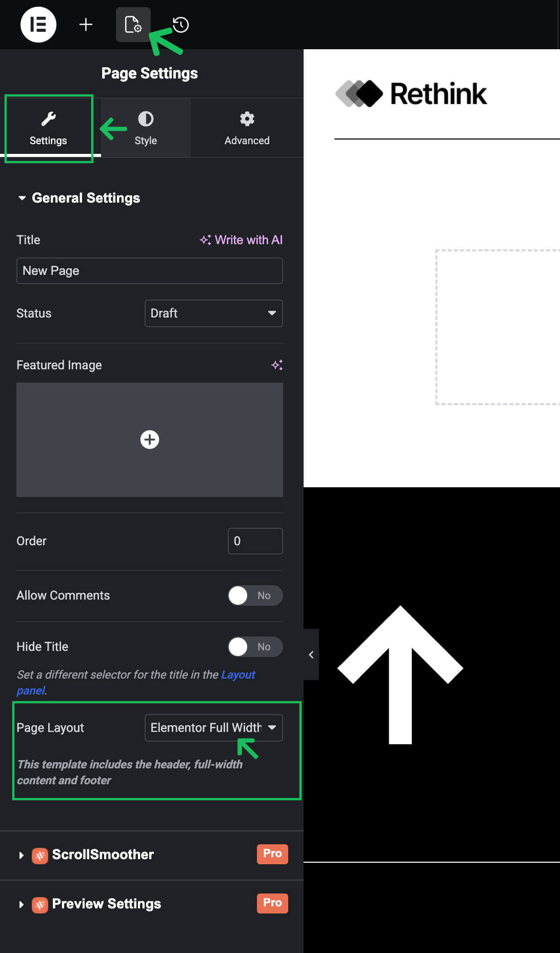Click the plus Add Element icon
The width and height of the screenshot is (560, 953).
click(86, 25)
